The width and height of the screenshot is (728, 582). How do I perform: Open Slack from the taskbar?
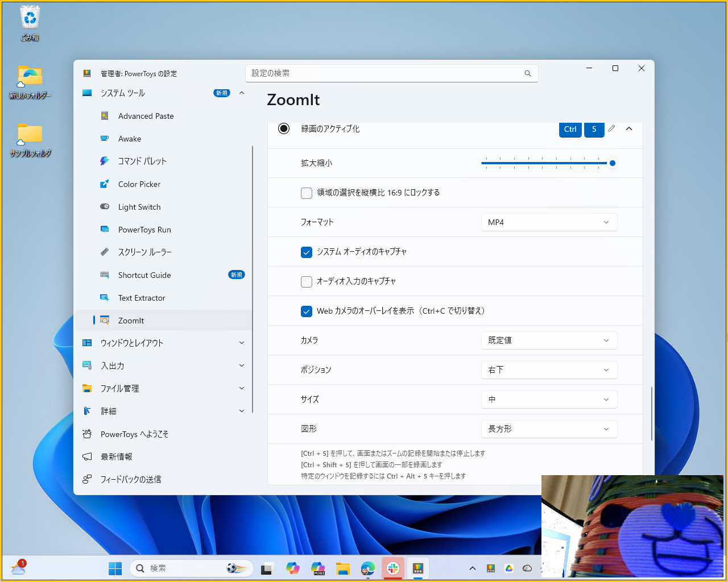[x=393, y=568]
